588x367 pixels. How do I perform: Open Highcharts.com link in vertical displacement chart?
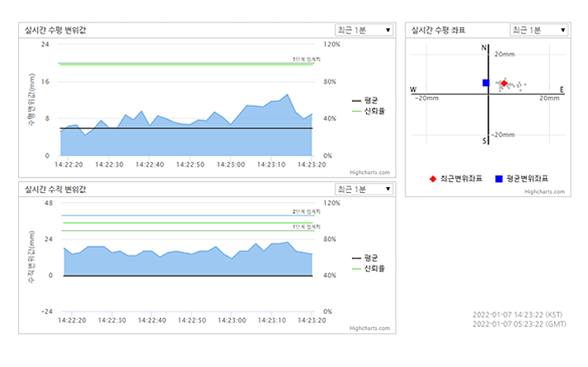[369, 328]
